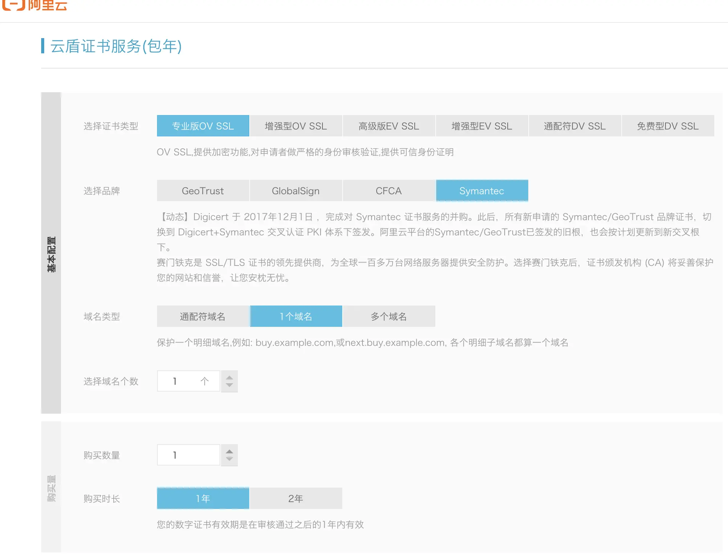Image resolution: width=728 pixels, height=560 pixels.
Task: Click the 域名类型 label
Action: tap(102, 317)
